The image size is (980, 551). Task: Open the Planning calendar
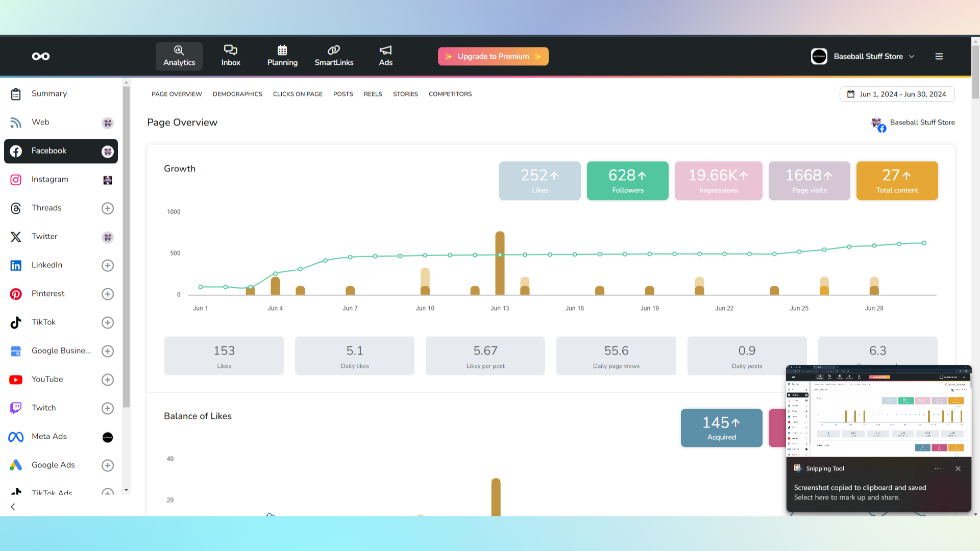pyautogui.click(x=282, y=56)
